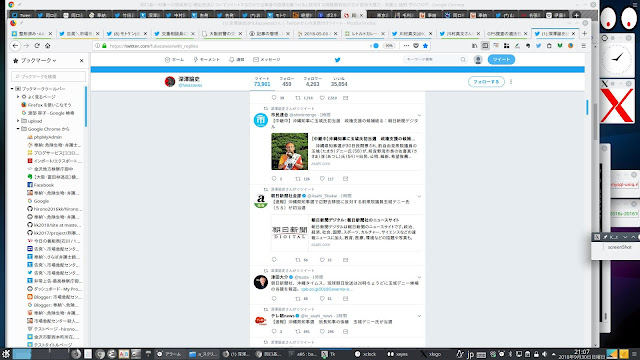
Task: Open Firefox library toolbar icon
Action: [475, 46]
